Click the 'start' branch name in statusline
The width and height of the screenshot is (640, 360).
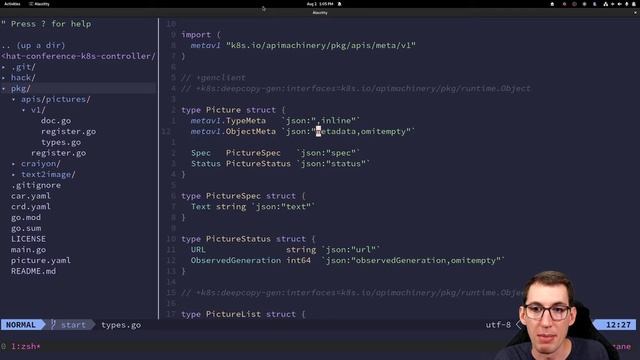[x=73, y=325]
